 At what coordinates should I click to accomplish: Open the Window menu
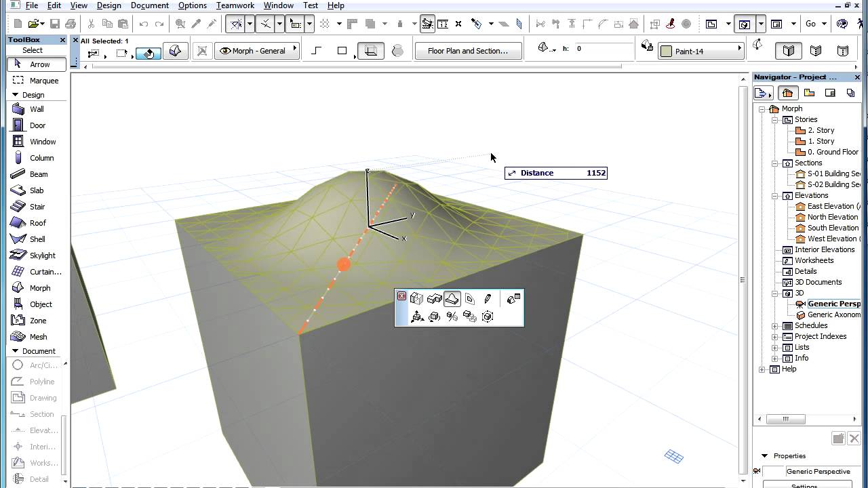coord(279,5)
